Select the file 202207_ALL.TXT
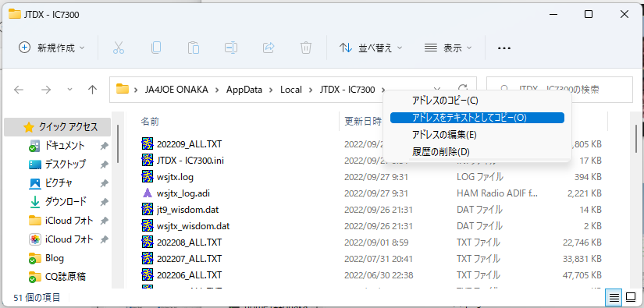Screen dimensions: 644x308 point(190,259)
